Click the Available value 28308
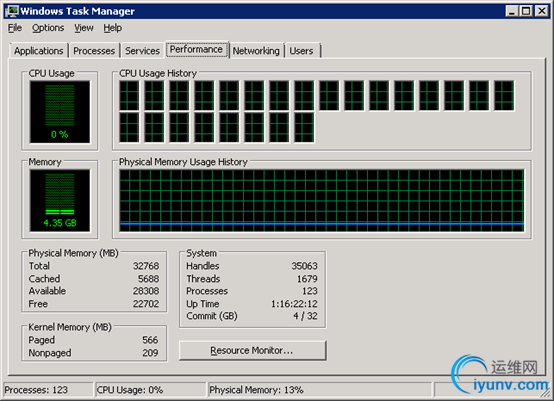The image size is (554, 401). 146,291
